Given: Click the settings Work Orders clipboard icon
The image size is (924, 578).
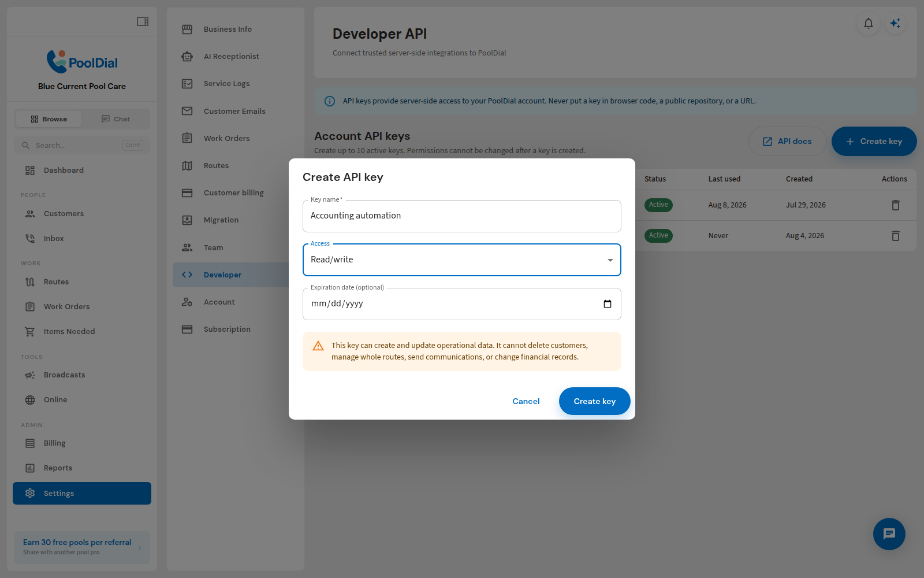Looking at the screenshot, I should click(187, 138).
